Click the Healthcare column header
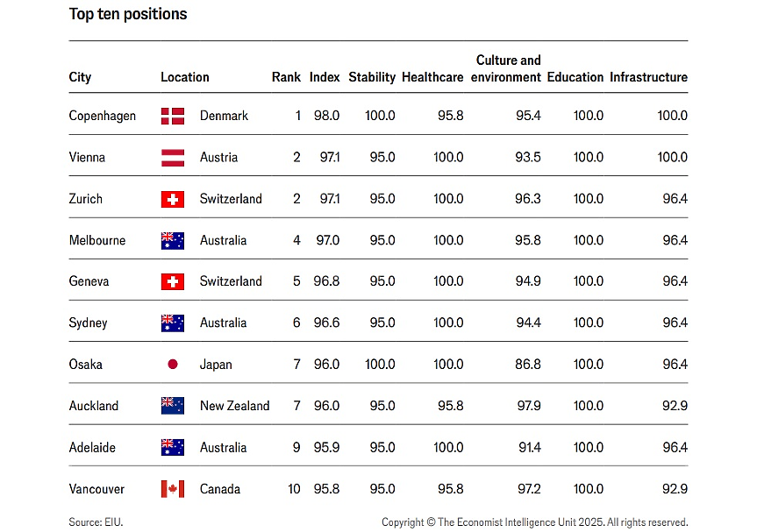The height and width of the screenshot is (532, 757). pos(432,77)
